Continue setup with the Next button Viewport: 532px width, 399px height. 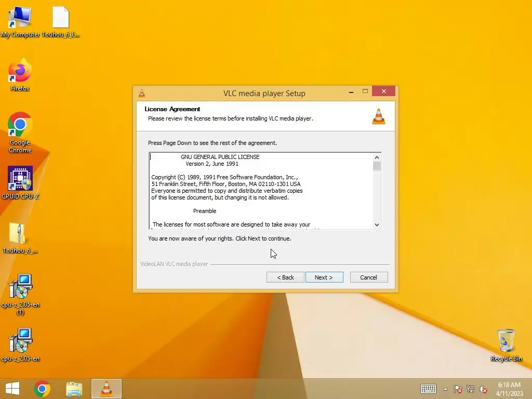(x=324, y=277)
